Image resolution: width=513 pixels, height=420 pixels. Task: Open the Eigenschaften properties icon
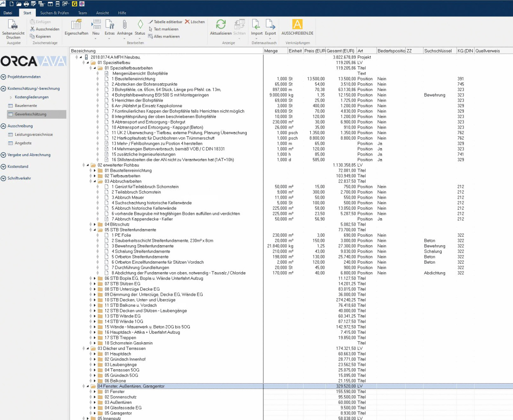point(76,25)
